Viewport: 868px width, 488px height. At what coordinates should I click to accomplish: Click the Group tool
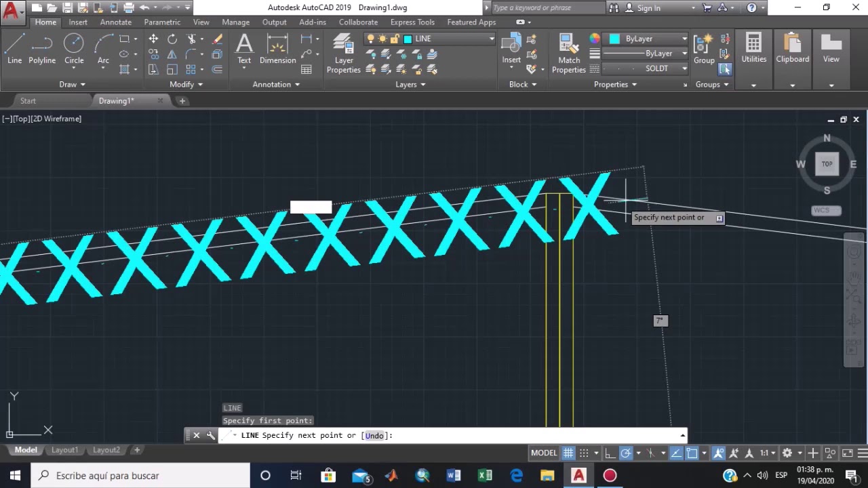pyautogui.click(x=704, y=49)
